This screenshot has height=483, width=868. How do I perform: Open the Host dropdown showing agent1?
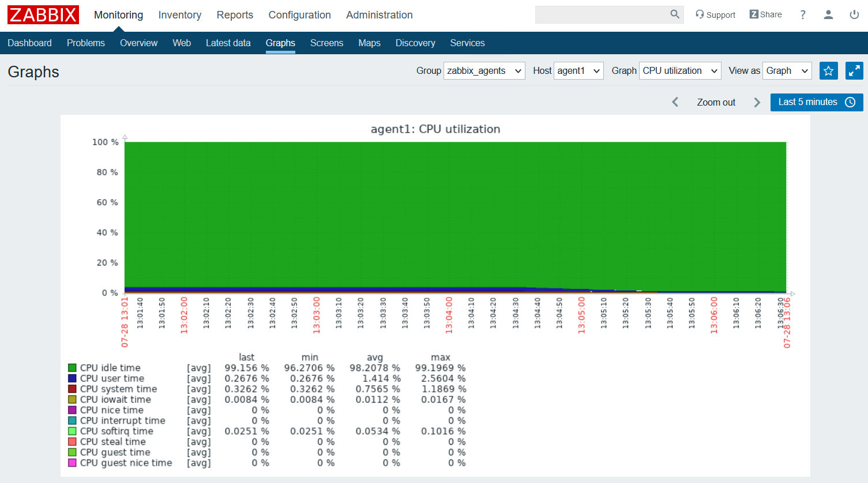point(578,70)
